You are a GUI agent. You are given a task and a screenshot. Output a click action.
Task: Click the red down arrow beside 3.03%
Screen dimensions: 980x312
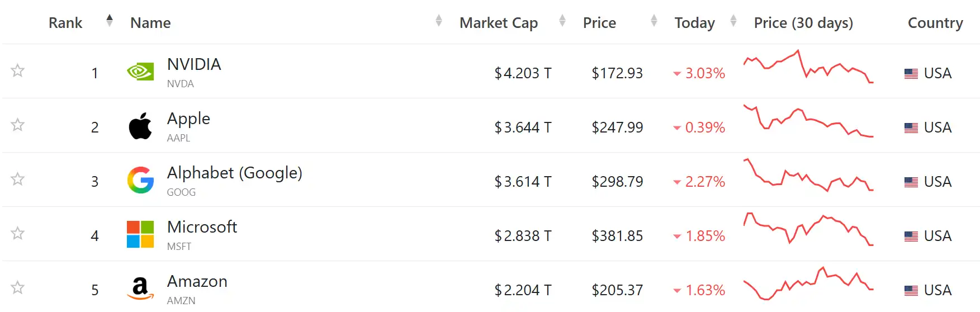pyautogui.click(x=677, y=74)
